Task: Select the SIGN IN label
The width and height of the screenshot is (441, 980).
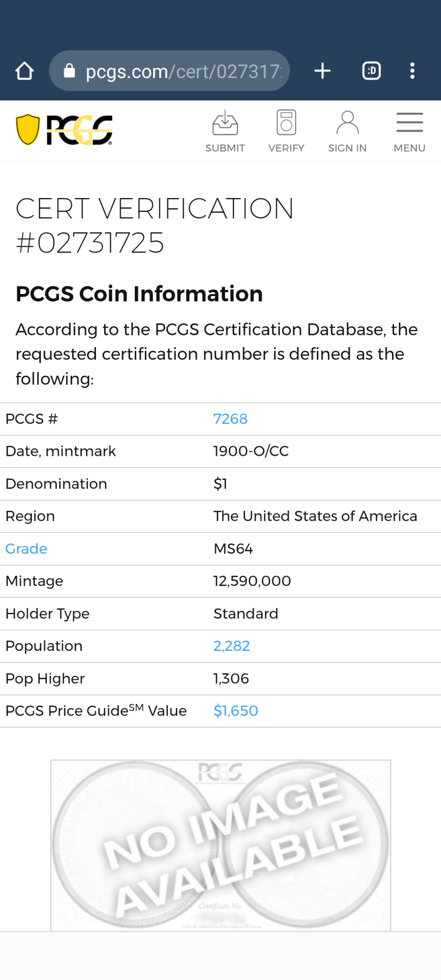Action: point(348,148)
